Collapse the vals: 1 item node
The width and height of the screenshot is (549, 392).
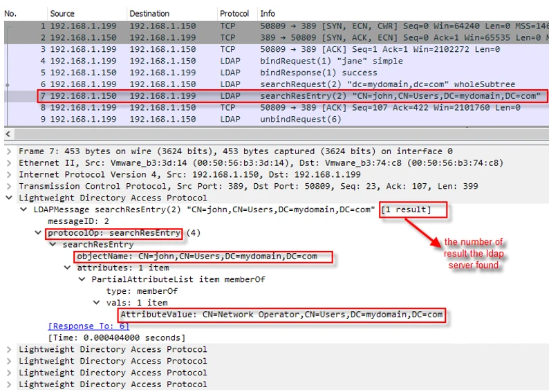[x=98, y=303]
